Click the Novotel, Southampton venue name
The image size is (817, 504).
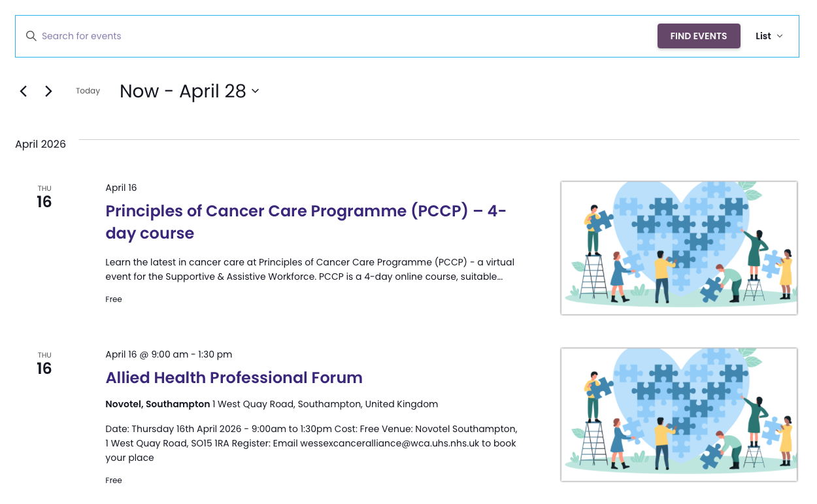point(158,404)
